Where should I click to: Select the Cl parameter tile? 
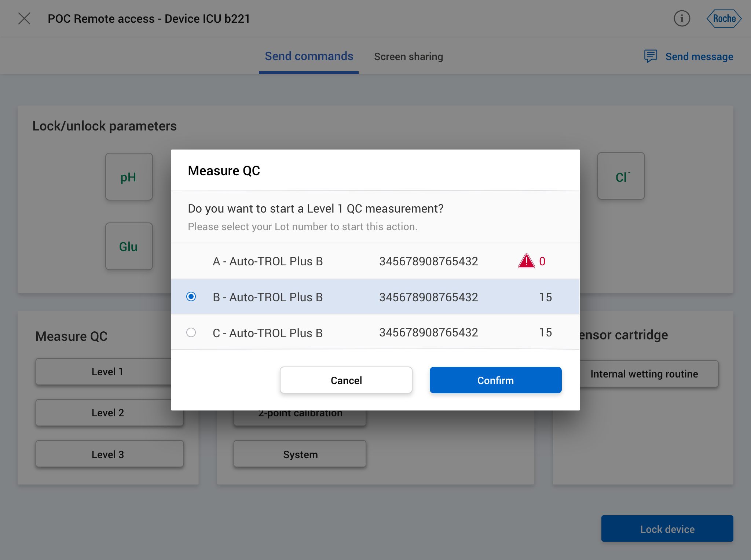tap(621, 176)
